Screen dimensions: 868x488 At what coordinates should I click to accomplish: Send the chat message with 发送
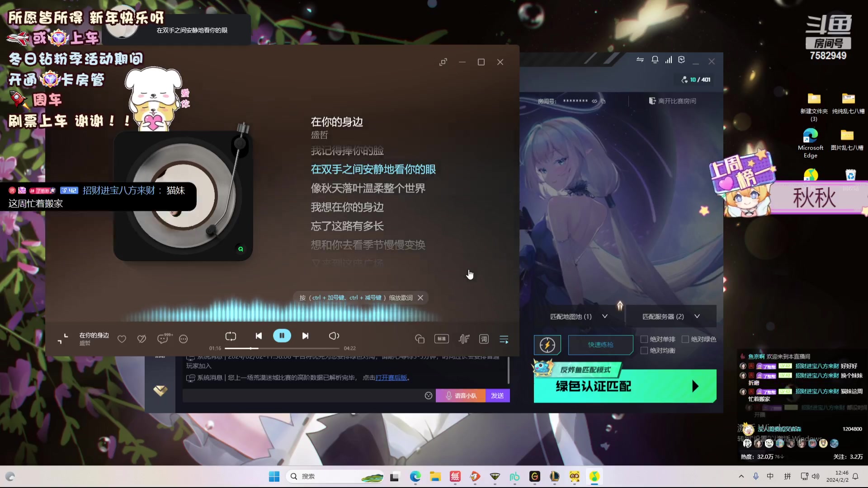click(497, 396)
